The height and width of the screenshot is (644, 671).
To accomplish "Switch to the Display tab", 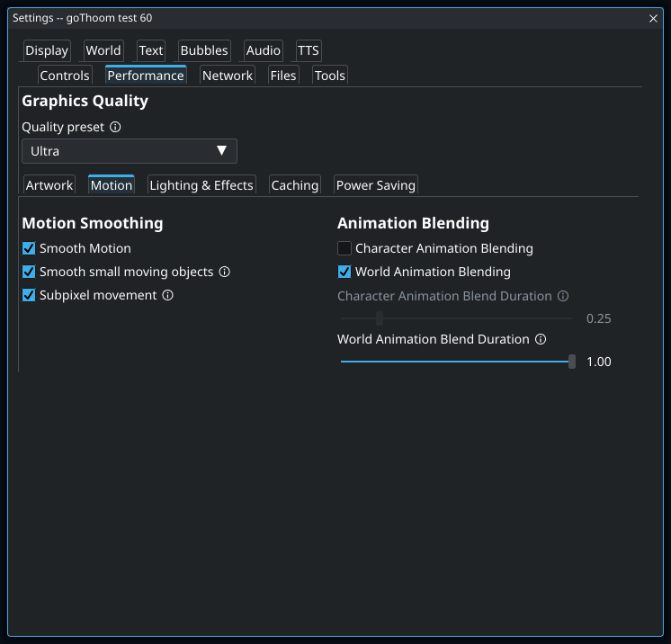I will (x=47, y=50).
